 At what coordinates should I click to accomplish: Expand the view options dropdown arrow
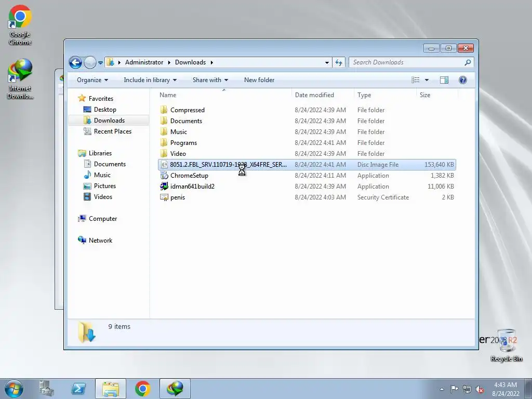427,80
